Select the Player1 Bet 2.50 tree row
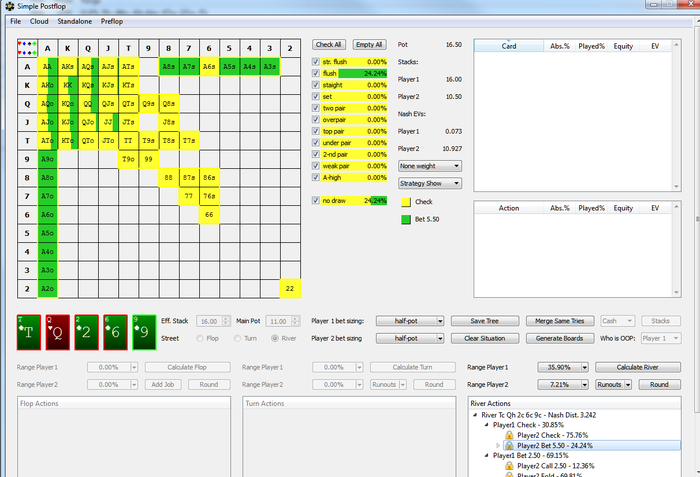This screenshot has width=700, height=477. [530, 456]
